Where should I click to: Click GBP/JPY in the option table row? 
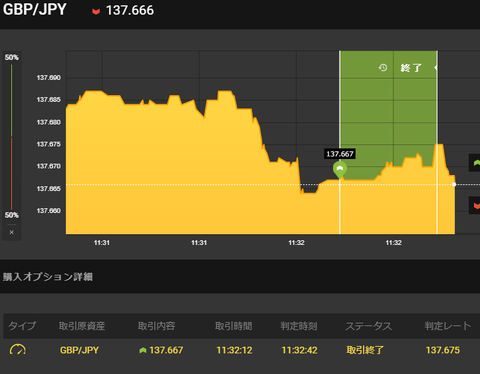coord(79,350)
